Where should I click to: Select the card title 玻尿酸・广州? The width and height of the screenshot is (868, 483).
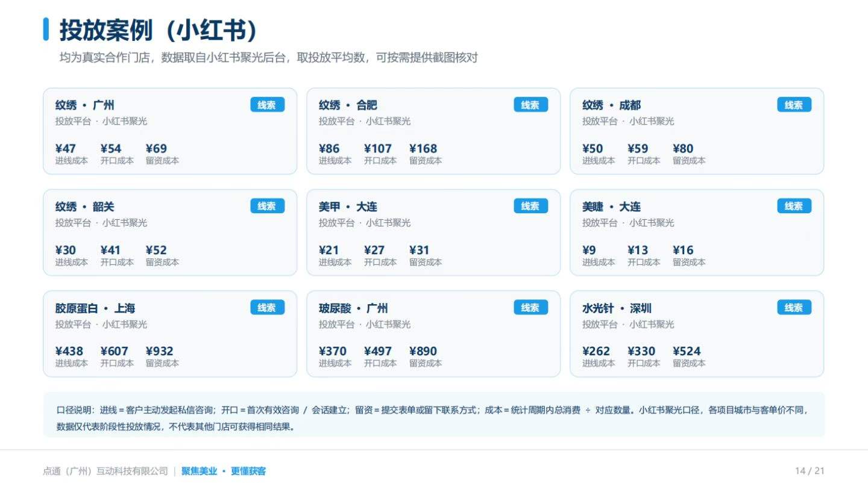click(353, 308)
